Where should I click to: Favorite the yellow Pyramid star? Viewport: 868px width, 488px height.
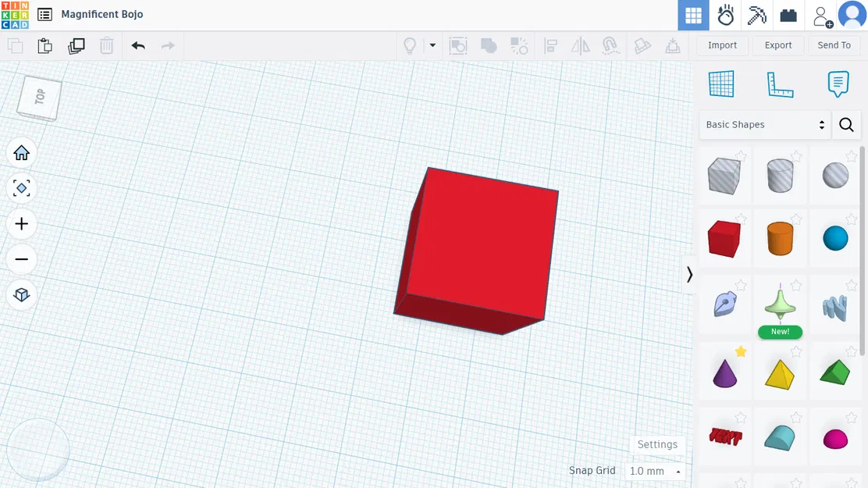pos(796,351)
